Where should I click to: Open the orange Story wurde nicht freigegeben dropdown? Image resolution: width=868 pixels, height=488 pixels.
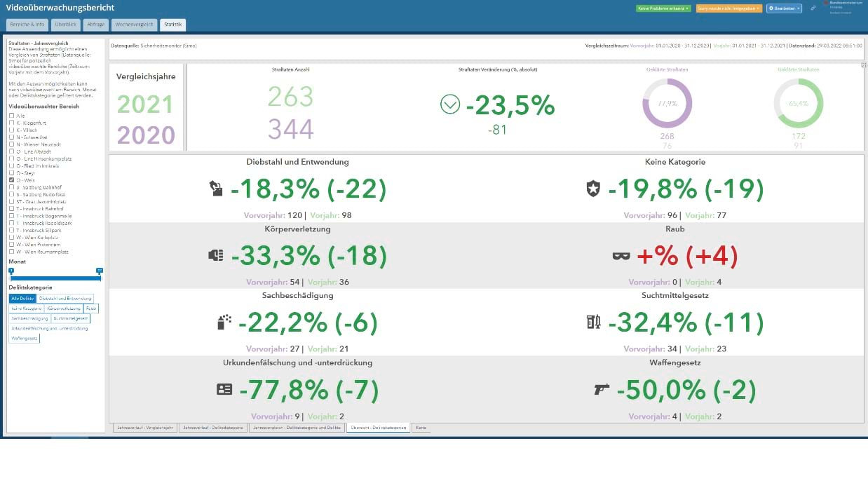[x=728, y=8]
